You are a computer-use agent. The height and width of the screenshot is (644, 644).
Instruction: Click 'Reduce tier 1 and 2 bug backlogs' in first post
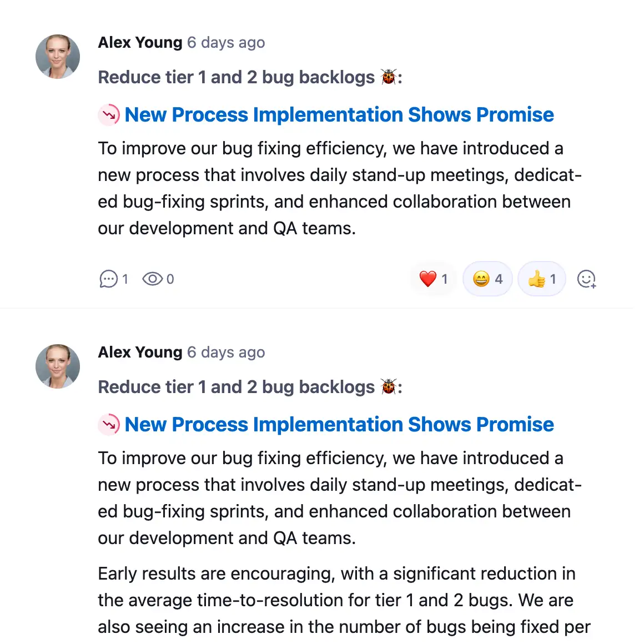coord(236,77)
